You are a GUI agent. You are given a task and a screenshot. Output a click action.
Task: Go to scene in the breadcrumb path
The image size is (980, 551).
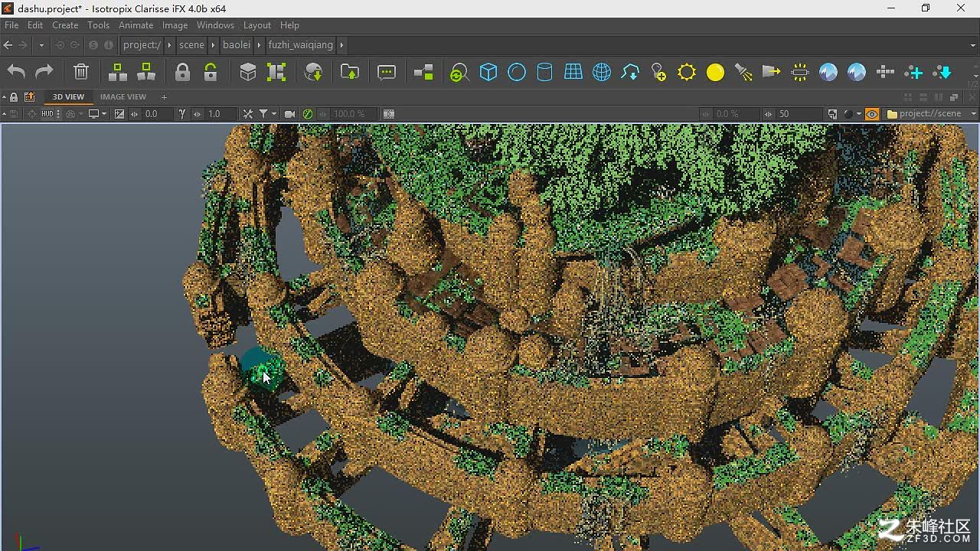tap(191, 45)
